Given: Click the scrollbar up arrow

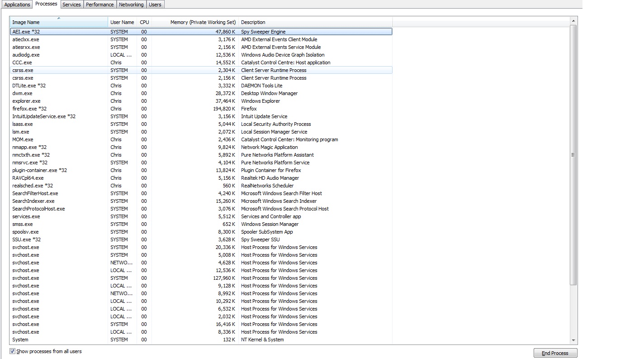Looking at the screenshot, I should click(573, 21).
